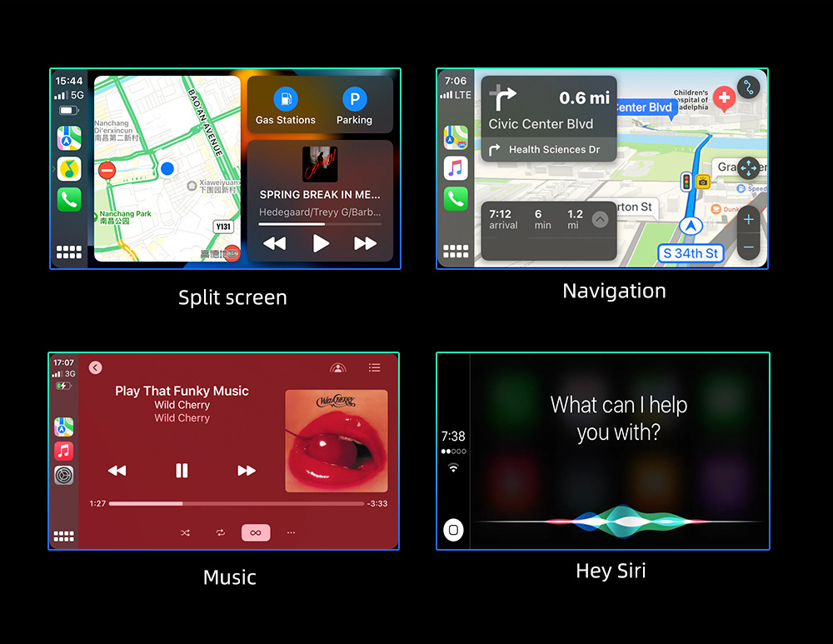The image size is (833, 644).
Task: Open the route overview icon on Navigation map
Action: pos(748,88)
